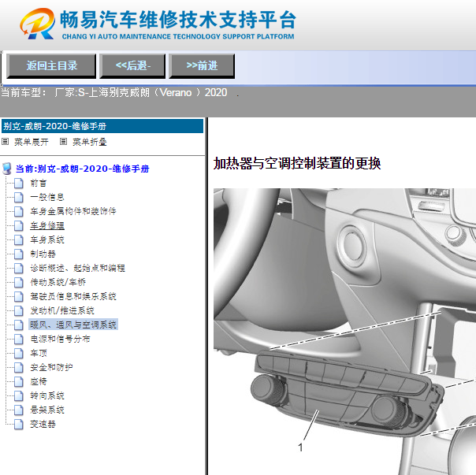This screenshot has height=475, width=476.
Task: Open 传动系统/车桥 section
Action: [x=58, y=282]
